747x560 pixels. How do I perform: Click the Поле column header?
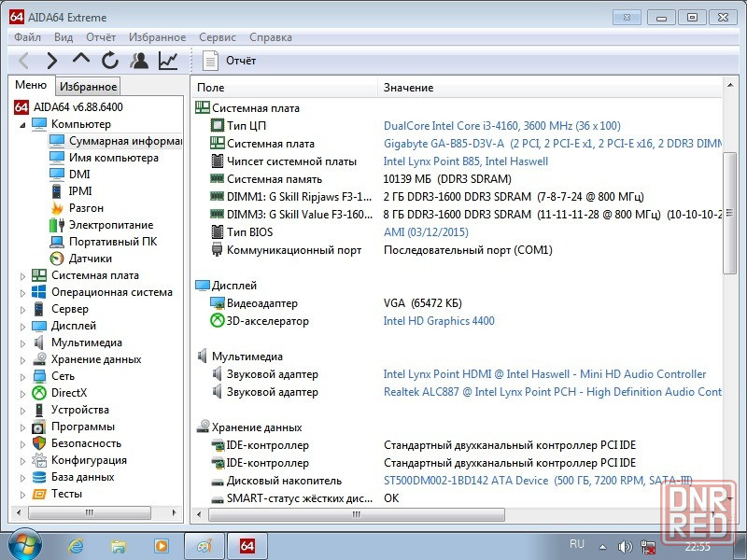[285, 88]
